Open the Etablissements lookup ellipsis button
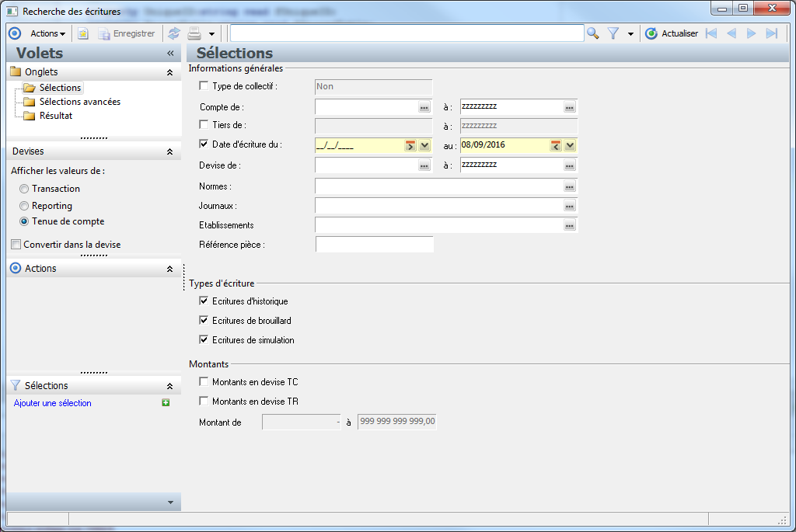 pyautogui.click(x=570, y=226)
